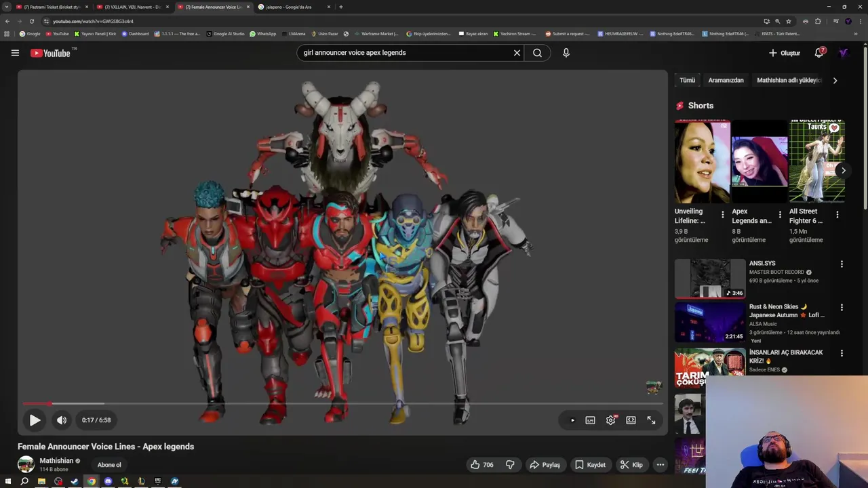
Task: Open the Apex Legends an... short thumbnail
Action: pyautogui.click(x=759, y=161)
